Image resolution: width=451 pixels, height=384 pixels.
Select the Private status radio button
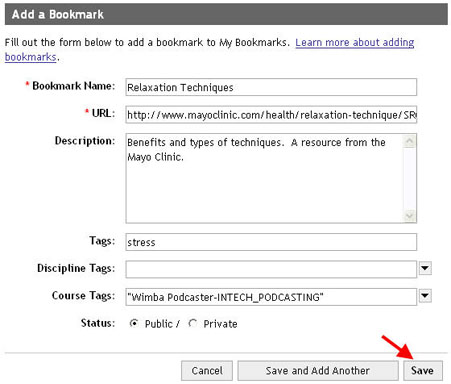coord(193,323)
